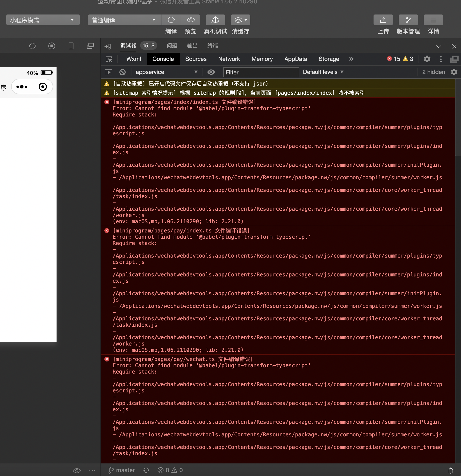Screen dimensions: 461x476
Task: Click the pages/index/index.ts compile error header
Action: (x=184, y=102)
